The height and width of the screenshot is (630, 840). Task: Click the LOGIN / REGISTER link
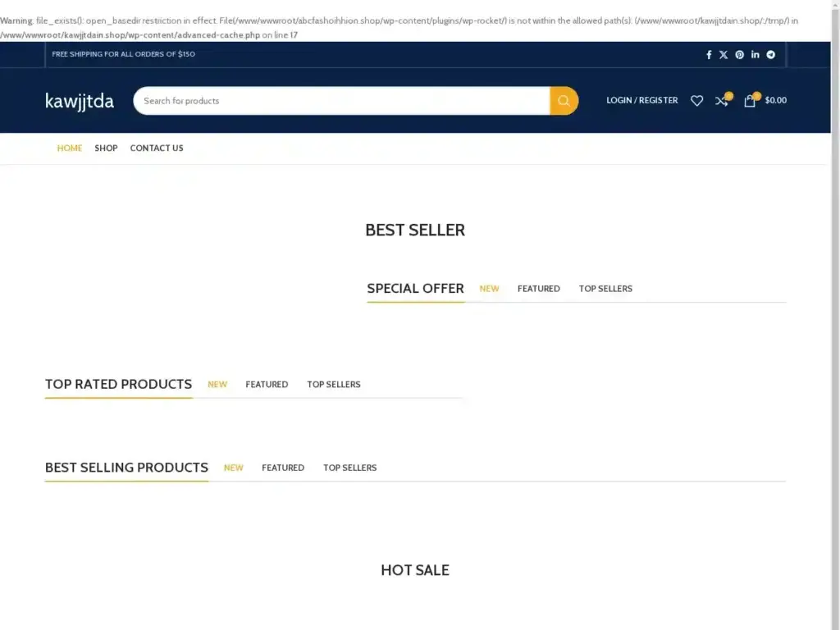click(642, 100)
